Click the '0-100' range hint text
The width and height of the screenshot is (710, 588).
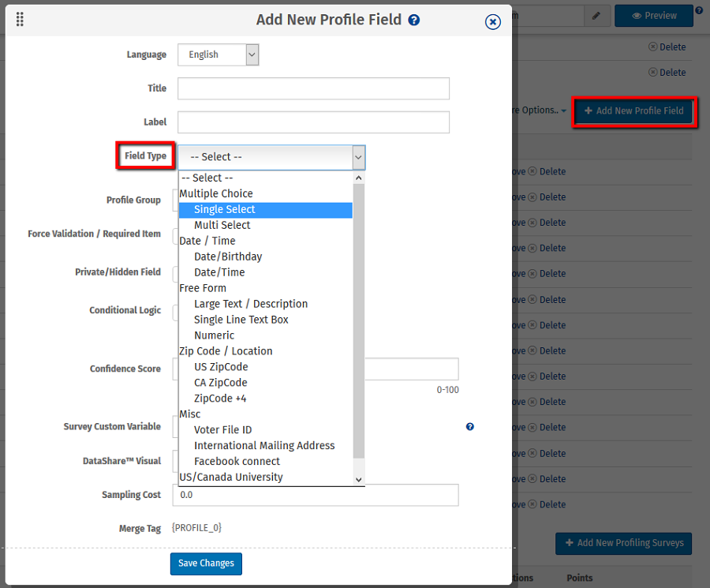tap(448, 390)
